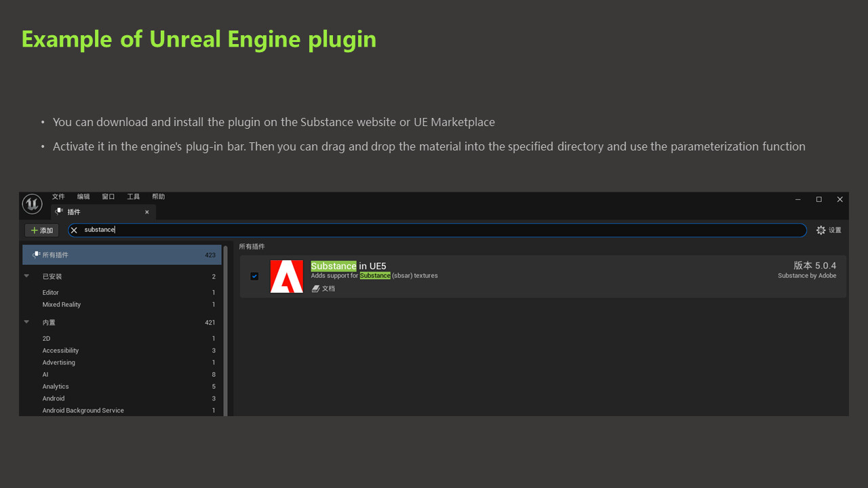Screen dimensions: 868x488
Task: Open the 窗口 menu
Action: tap(108, 197)
